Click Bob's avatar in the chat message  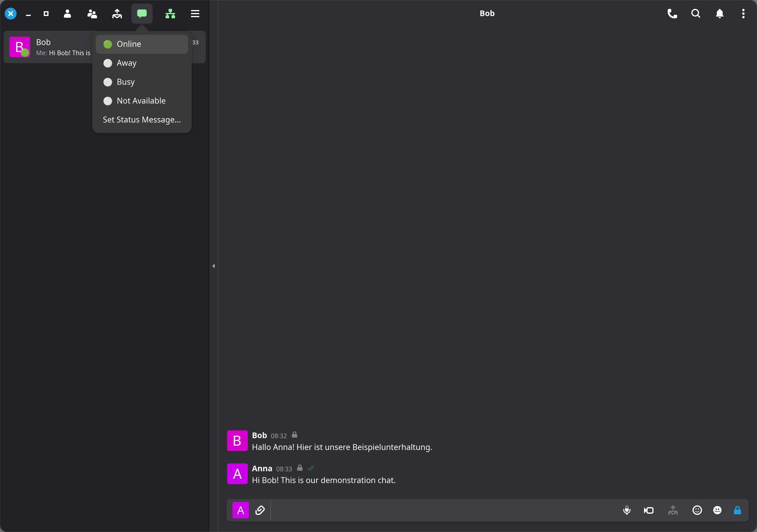click(237, 441)
